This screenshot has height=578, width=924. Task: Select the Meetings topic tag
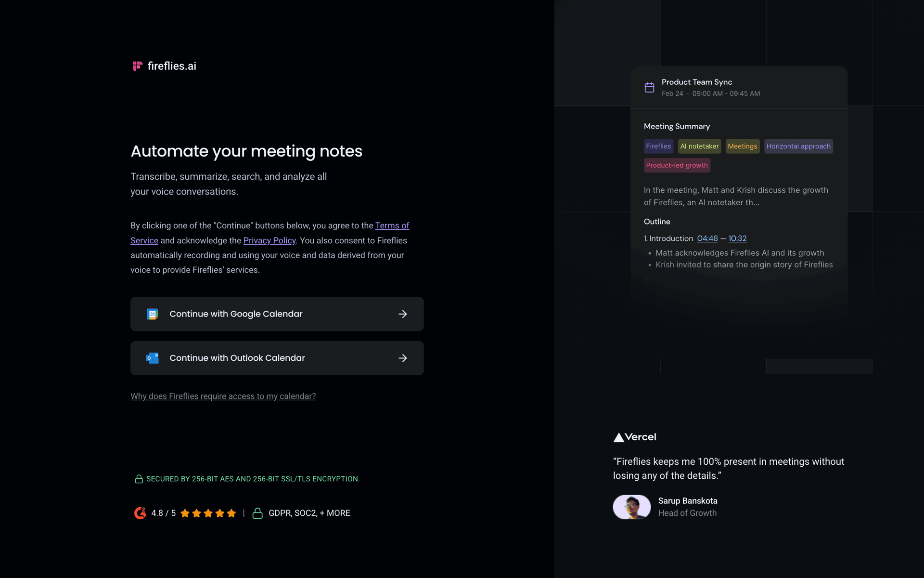[x=743, y=146]
